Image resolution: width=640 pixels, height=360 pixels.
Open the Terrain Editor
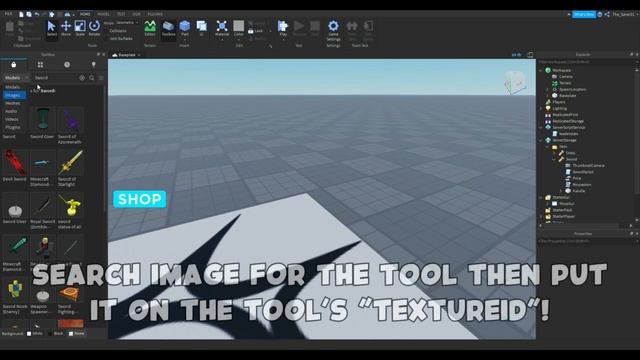(150, 29)
